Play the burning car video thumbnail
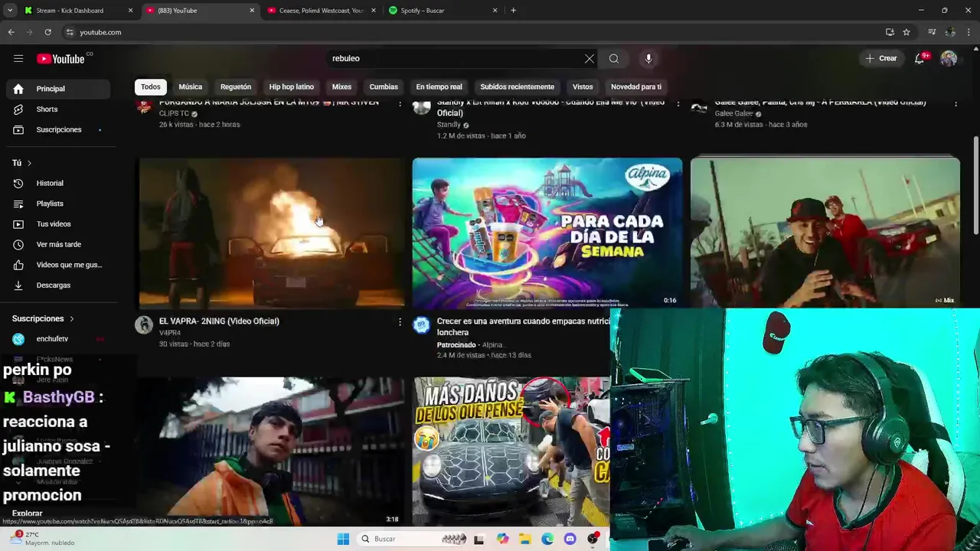Viewport: 980px width, 551px height. coord(271,233)
